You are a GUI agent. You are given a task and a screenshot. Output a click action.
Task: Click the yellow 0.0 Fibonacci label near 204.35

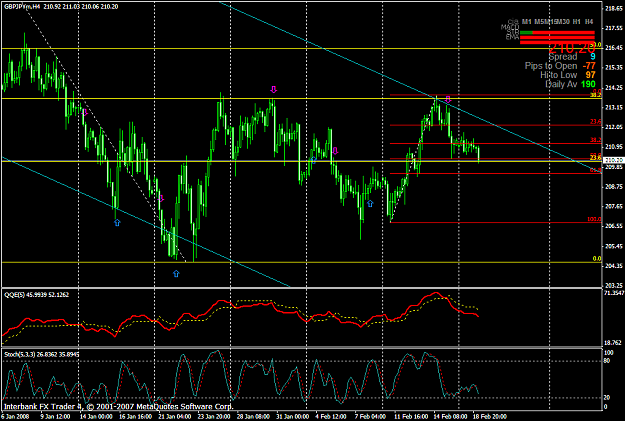tap(597, 259)
